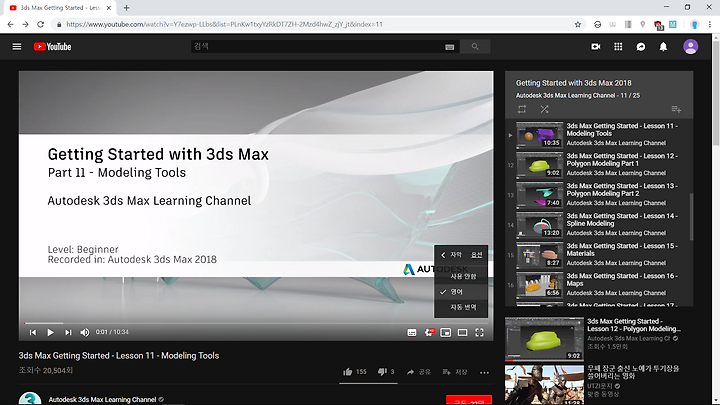Go forward in browser history
The image size is (720, 405).
[26, 24]
